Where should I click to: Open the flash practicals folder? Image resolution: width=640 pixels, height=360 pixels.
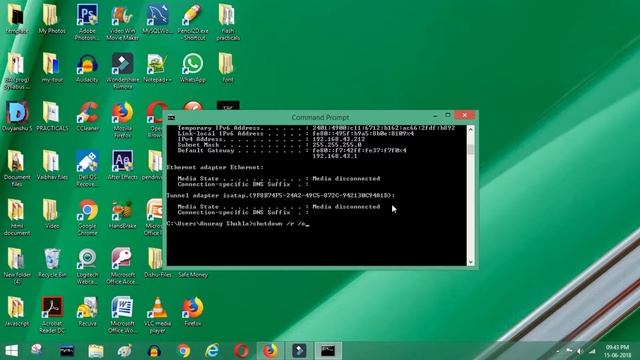coord(228,22)
